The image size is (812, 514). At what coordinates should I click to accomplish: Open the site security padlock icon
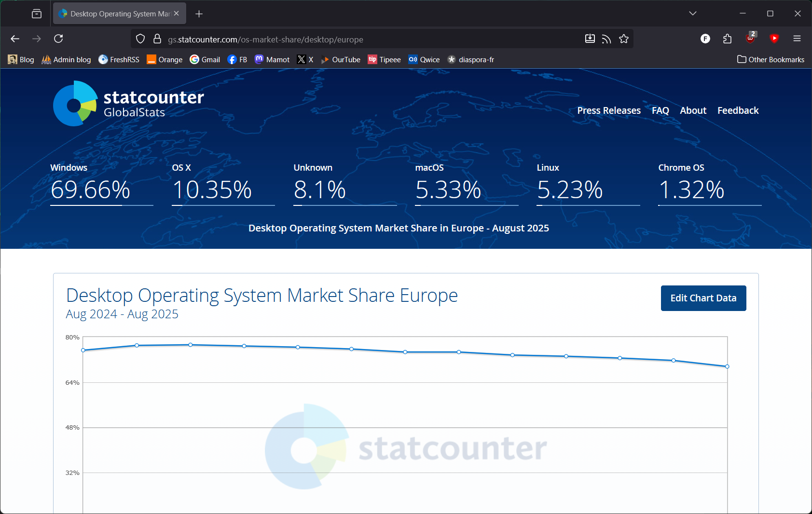pyautogui.click(x=157, y=39)
